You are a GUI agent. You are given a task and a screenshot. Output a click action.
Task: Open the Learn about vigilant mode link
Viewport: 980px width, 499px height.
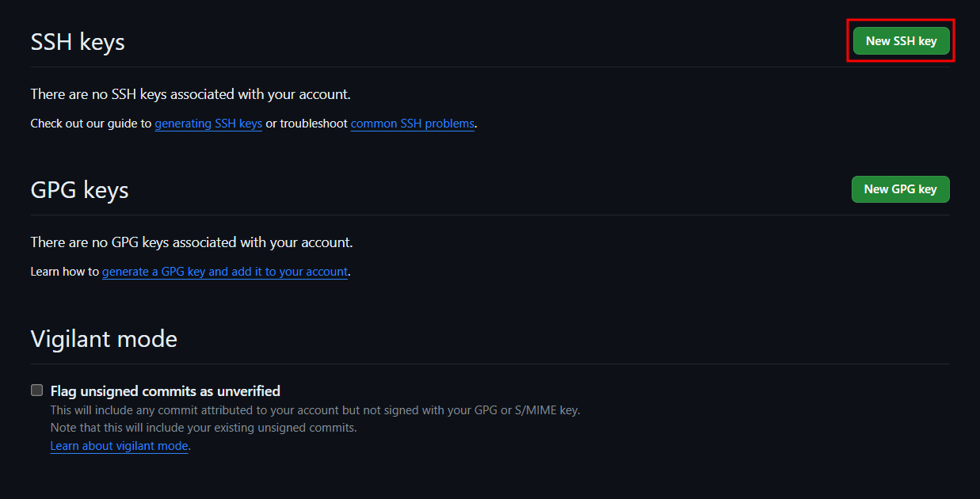[x=120, y=446]
